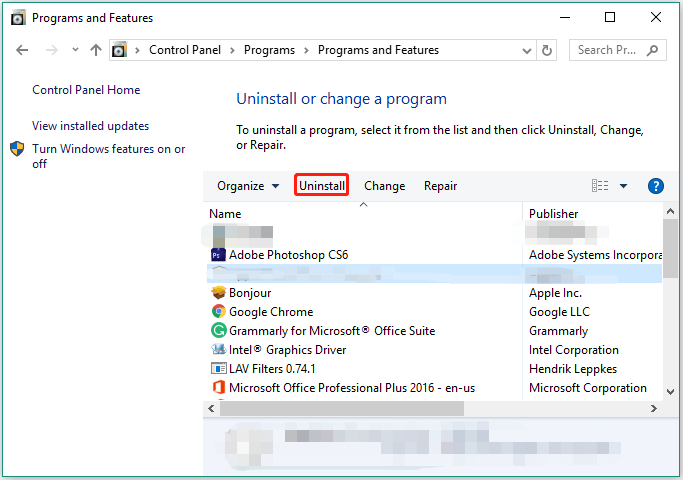The width and height of the screenshot is (683, 480).
Task: Expand the chevron after Control Panel
Action: pos(232,51)
